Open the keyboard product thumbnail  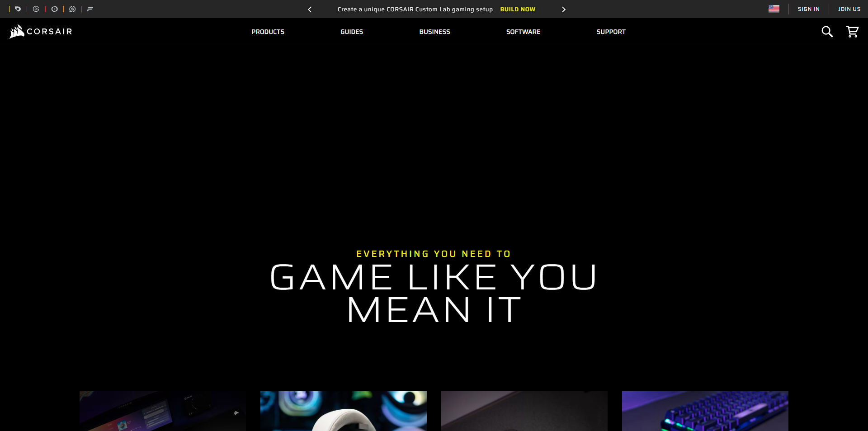[704, 411]
